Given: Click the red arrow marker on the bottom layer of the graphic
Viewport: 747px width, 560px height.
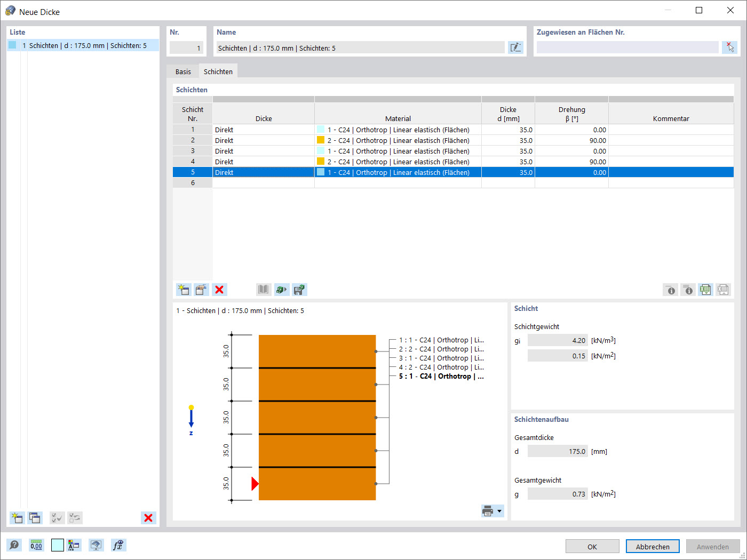Looking at the screenshot, I should 255,484.
